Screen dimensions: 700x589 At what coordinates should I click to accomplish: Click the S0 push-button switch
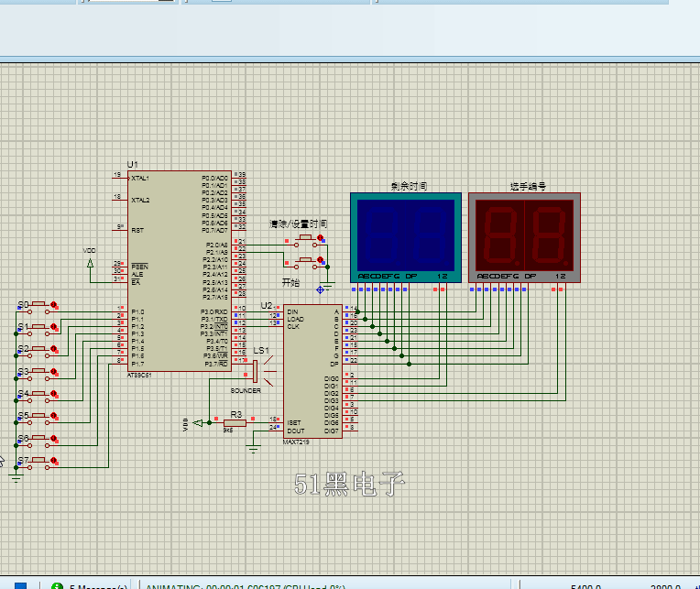coord(38,308)
